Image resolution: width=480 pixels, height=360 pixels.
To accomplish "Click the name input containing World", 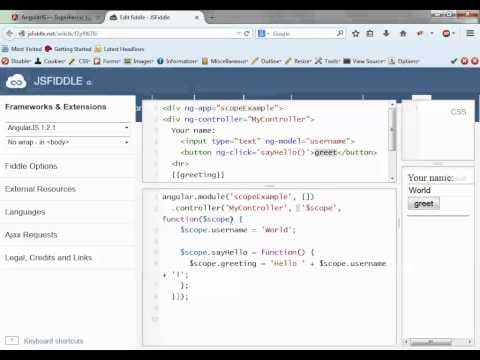I will (x=439, y=190).
